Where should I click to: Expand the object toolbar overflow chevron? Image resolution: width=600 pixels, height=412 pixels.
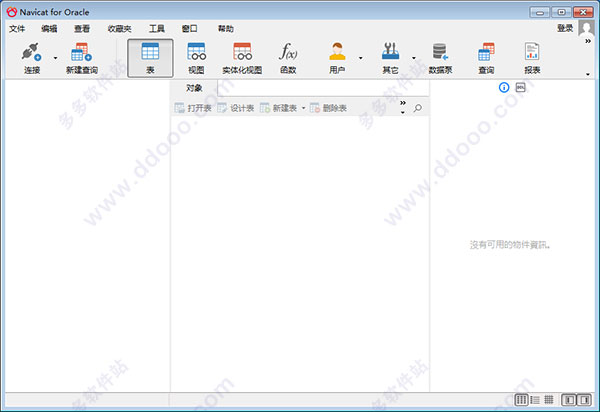pyautogui.click(x=403, y=103)
